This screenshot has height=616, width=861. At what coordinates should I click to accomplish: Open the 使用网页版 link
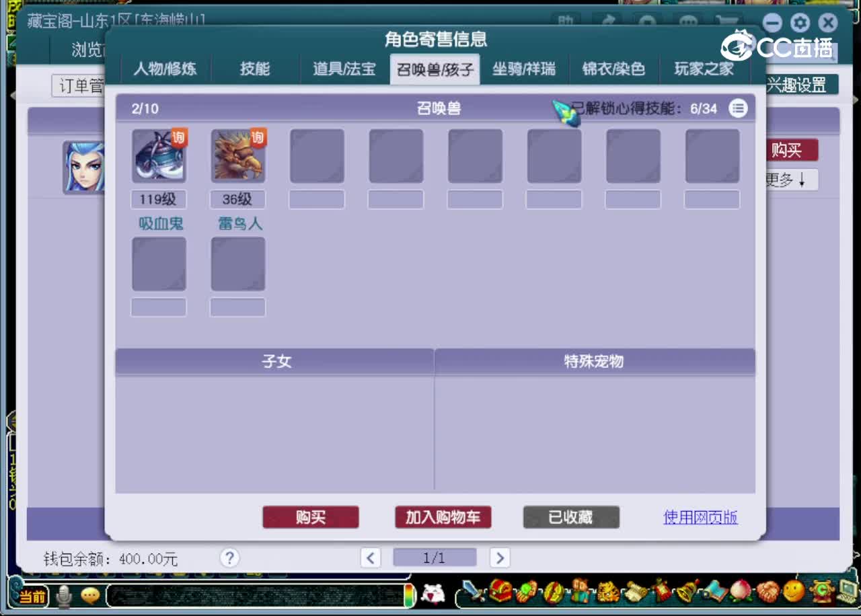click(700, 517)
